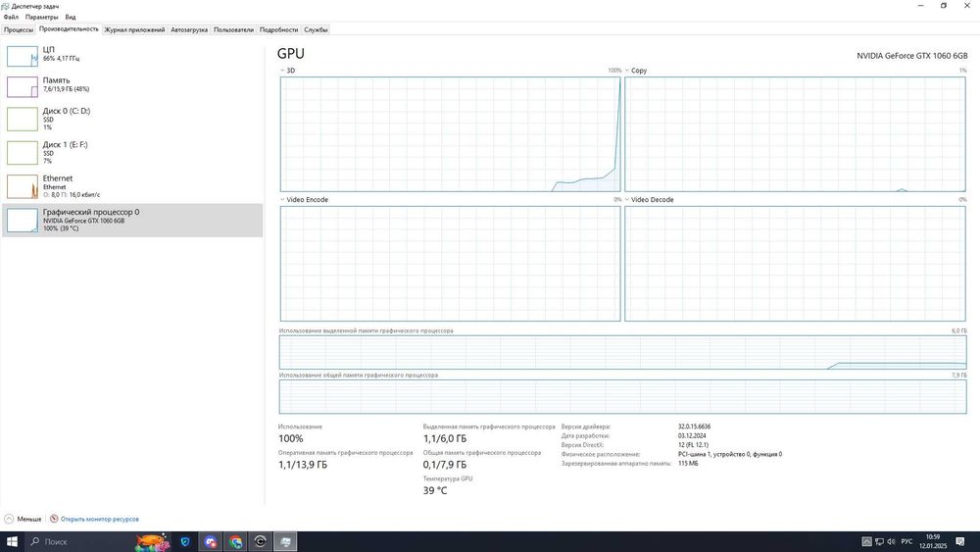Open the Файл menu
The height and width of the screenshot is (552, 980).
pyautogui.click(x=11, y=17)
